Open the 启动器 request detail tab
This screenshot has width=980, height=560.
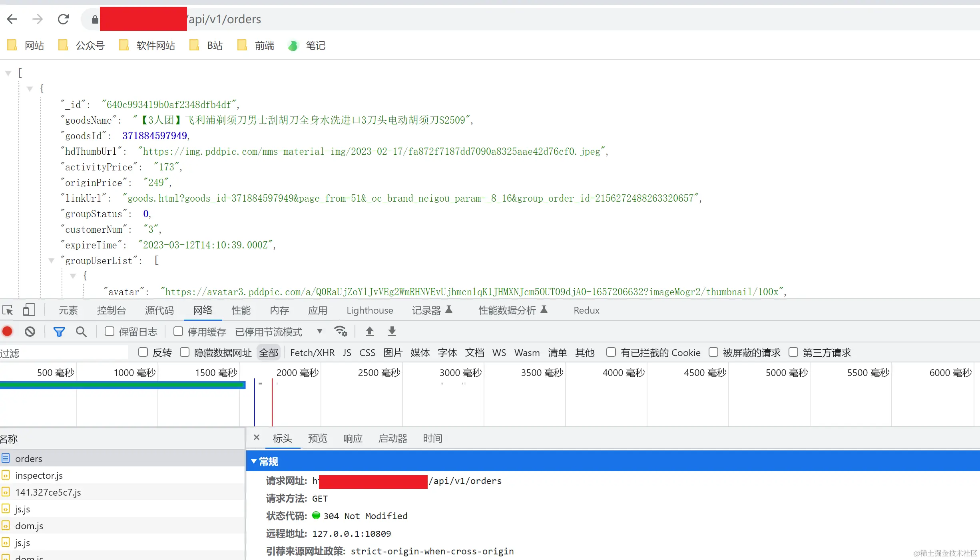393,438
